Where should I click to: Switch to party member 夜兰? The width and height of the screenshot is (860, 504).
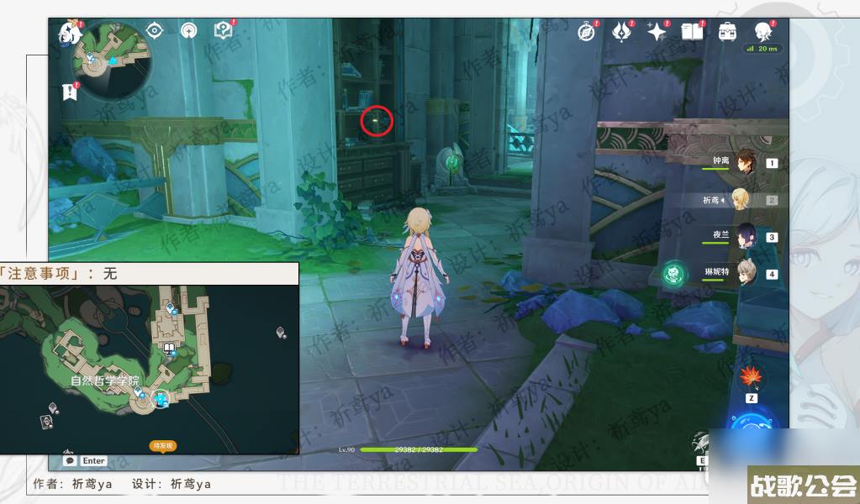tap(745, 236)
